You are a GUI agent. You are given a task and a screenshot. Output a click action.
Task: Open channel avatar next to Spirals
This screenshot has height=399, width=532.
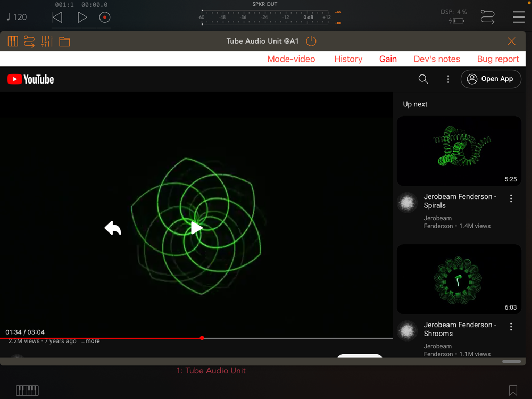(407, 203)
